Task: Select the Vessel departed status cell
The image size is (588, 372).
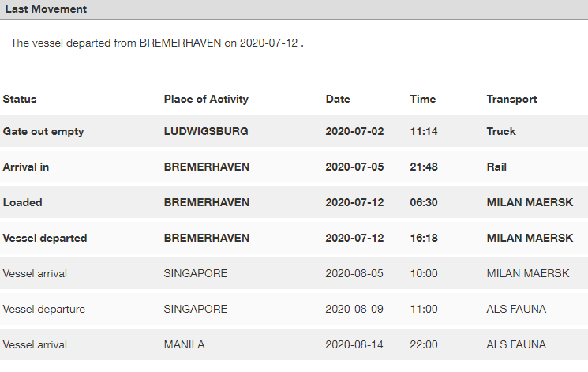Action: click(45, 238)
